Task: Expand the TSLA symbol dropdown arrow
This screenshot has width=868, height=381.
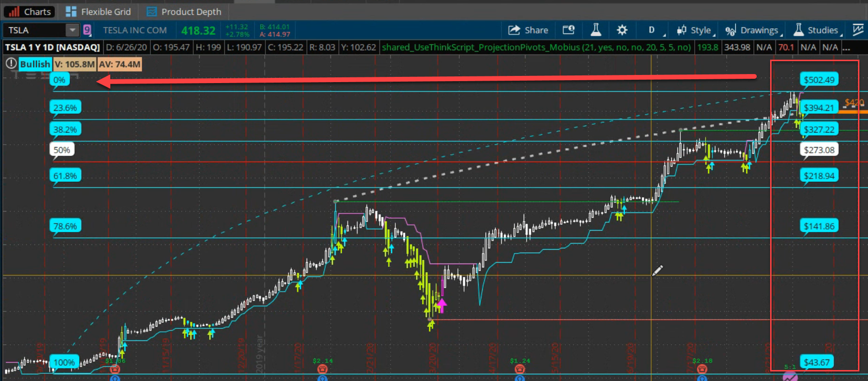Action: [72, 30]
